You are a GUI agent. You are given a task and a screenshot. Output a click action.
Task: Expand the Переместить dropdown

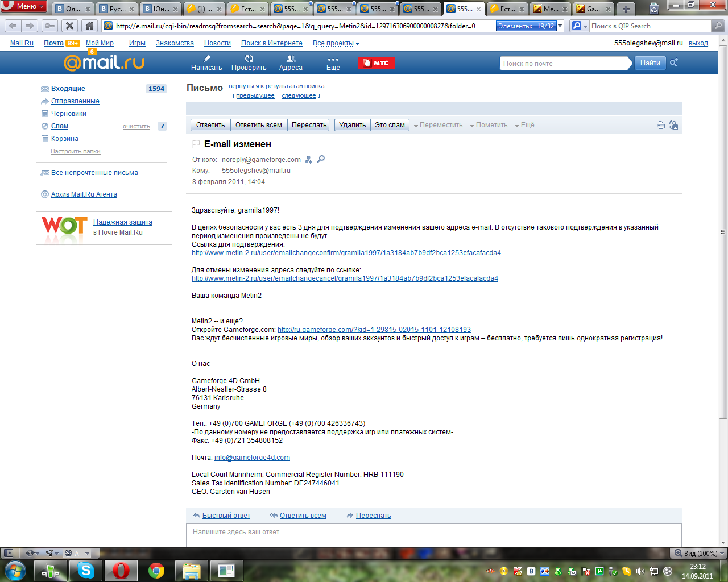[438, 125]
